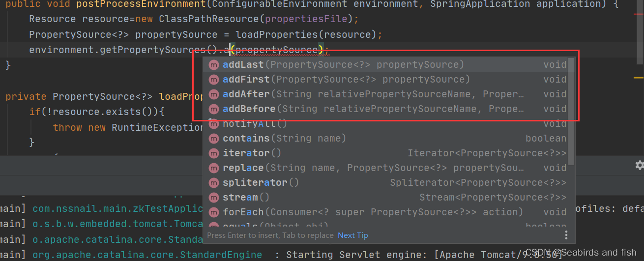Viewport: 644px width, 261px height.
Task: Open run panel settings gear icon
Action: coord(639,165)
